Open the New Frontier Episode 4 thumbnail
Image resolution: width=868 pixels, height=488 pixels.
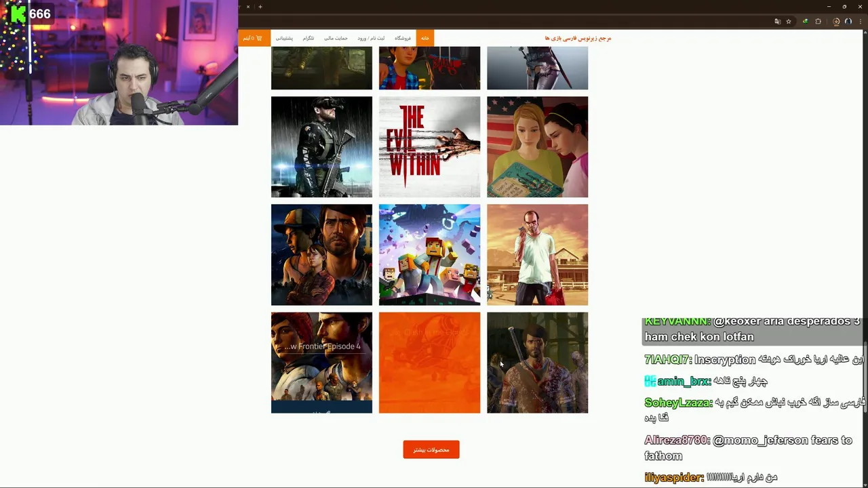pos(321,363)
